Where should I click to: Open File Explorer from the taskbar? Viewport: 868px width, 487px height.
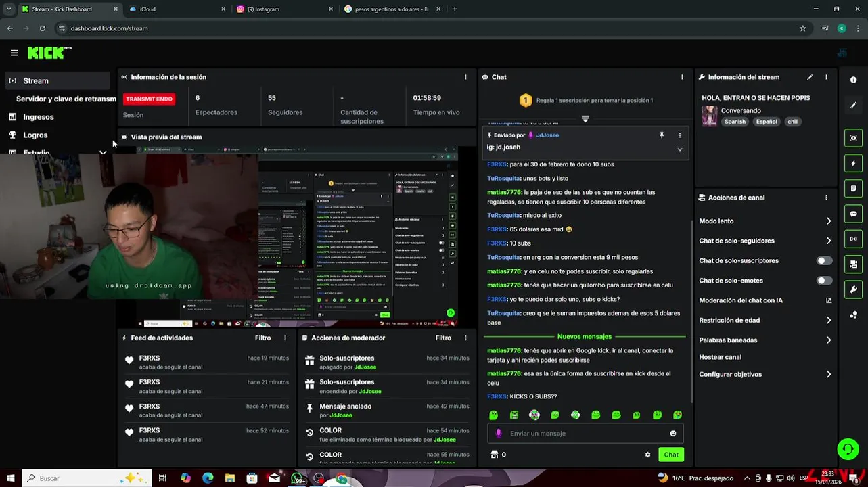click(x=230, y=478)
